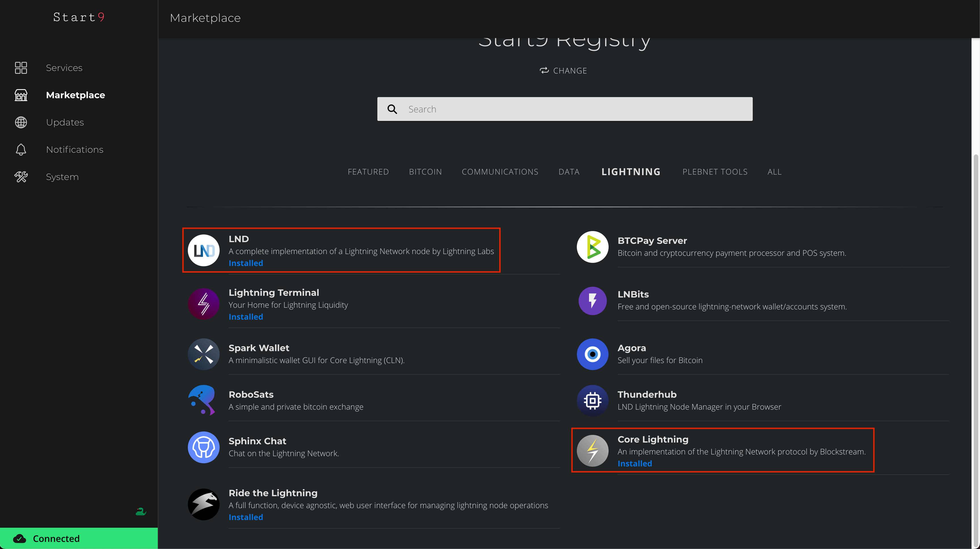The image size is (980, 549).
Task: Select the PLEBNET TOOLS category tab
Action: coord(714,172)
